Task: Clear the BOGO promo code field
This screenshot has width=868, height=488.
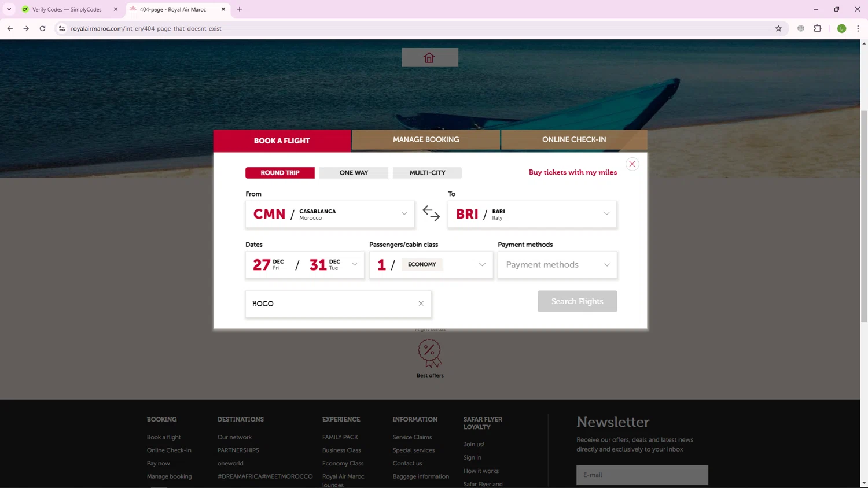Action: tap(421, 304)
